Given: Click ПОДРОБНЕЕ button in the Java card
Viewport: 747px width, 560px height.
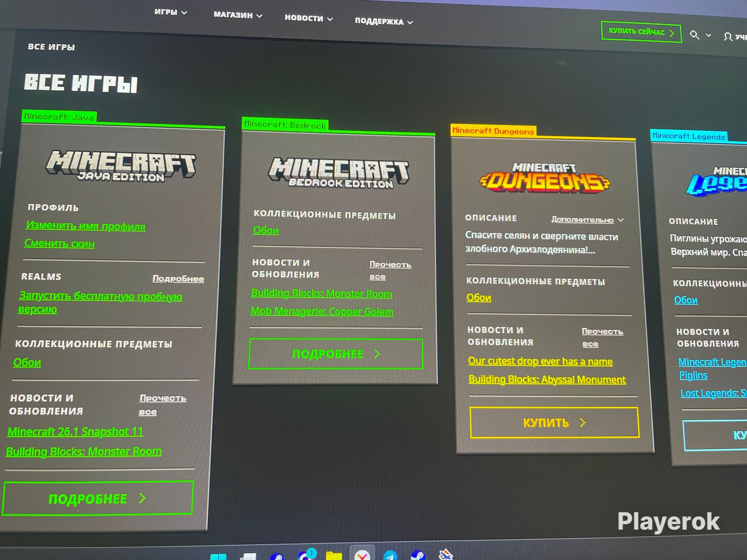Looking at the screenshot, I should coord(98,498).
